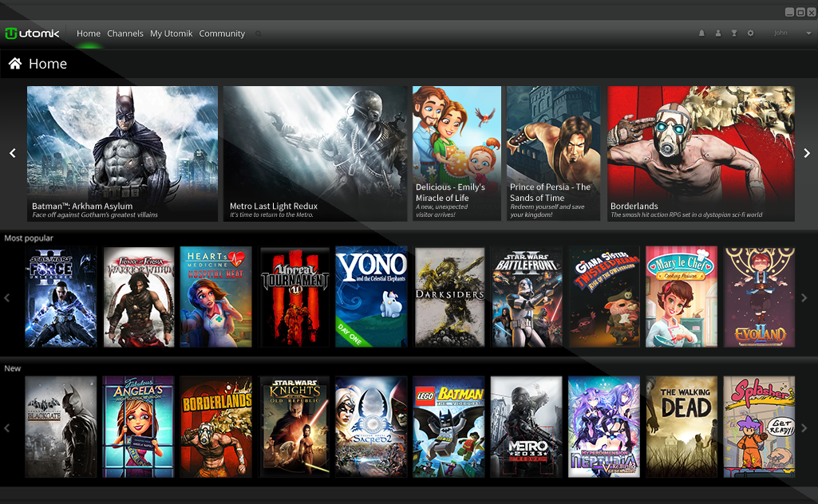
Task: Open settings with the gear icon
Action: tap(750, 33)
